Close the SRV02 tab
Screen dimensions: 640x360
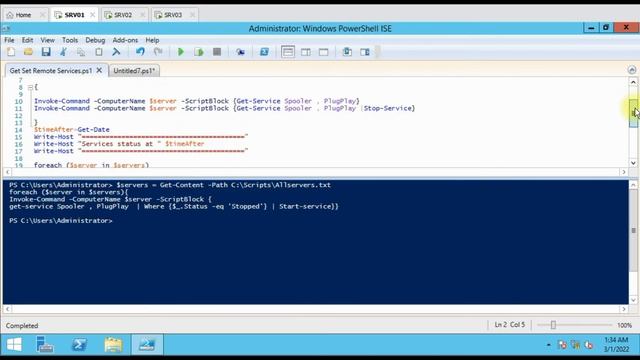point(142,15)
